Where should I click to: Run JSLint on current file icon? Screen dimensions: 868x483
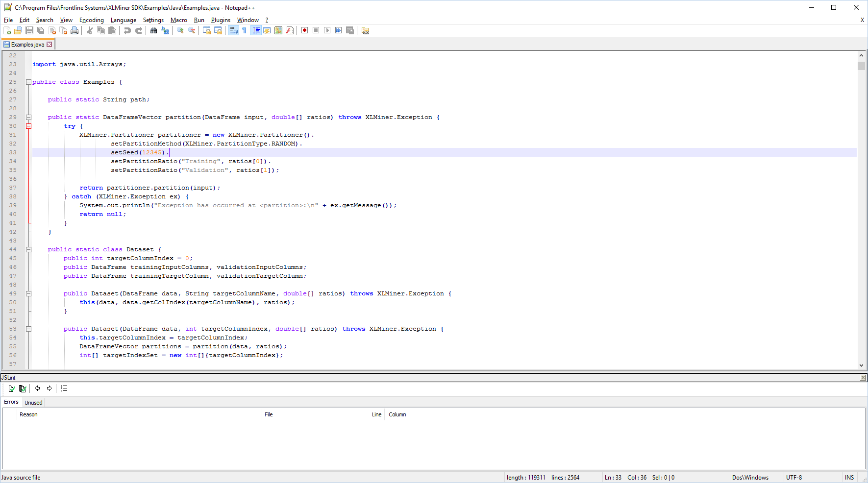pos(11,388)
